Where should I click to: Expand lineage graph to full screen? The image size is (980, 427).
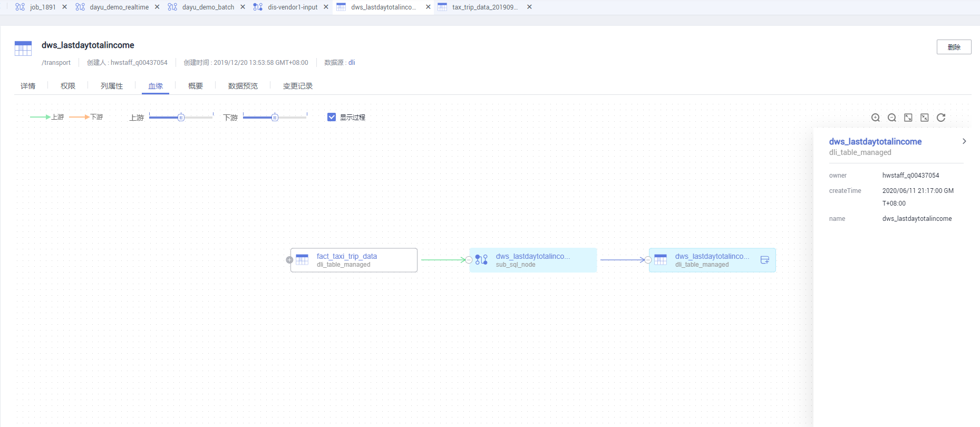coord(908,118)
